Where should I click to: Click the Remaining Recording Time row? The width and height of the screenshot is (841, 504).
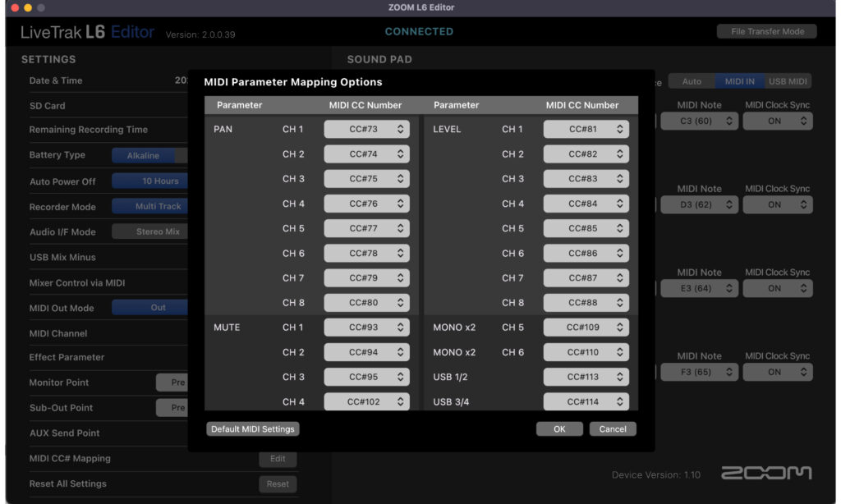click(x=108, y=129)
